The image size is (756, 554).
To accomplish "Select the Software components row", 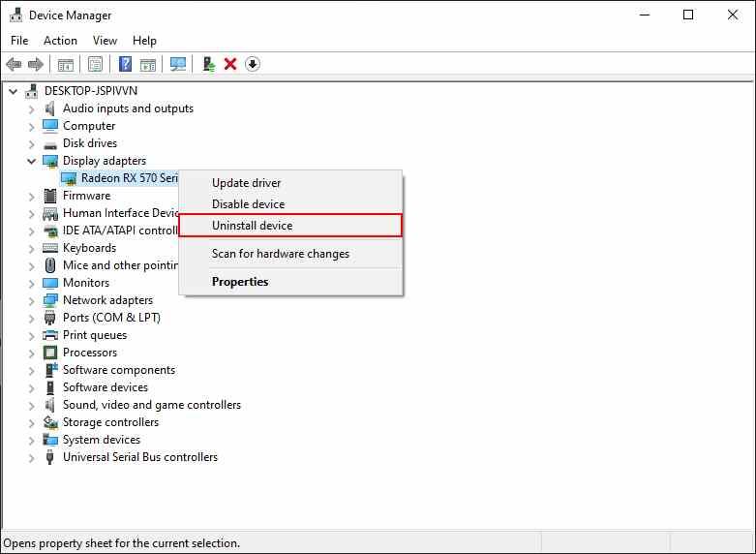I will click(119, 370).
